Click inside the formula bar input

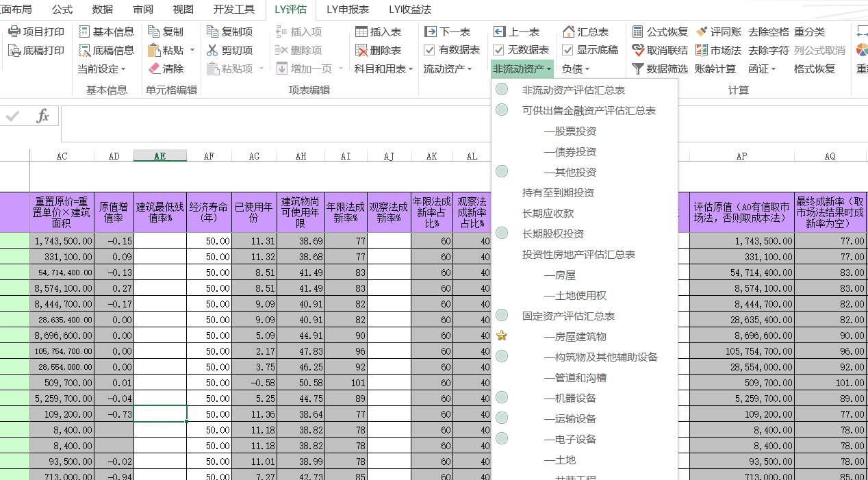[274, 123]
